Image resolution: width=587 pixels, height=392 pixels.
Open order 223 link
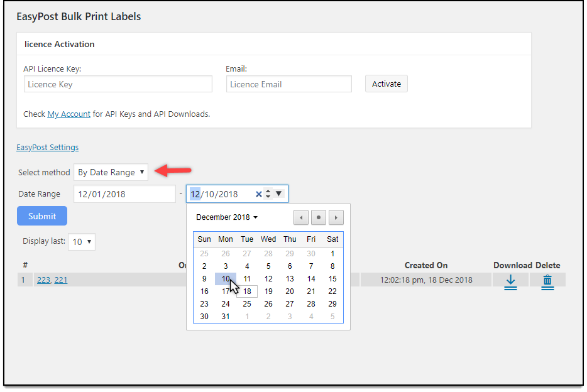tap(43, 280)
